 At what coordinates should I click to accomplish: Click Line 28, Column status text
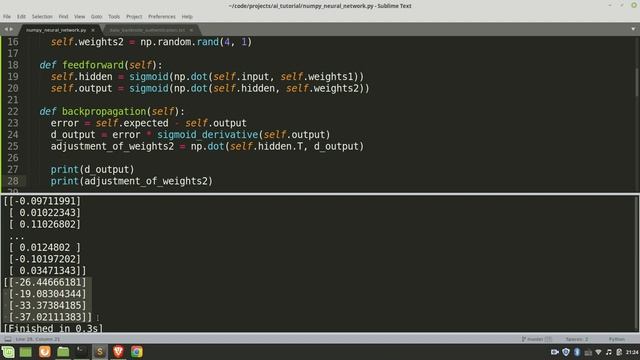(38, 339)
